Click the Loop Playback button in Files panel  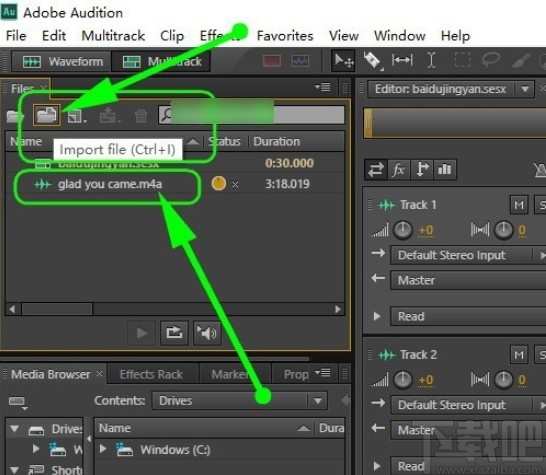tap(174, 333)
